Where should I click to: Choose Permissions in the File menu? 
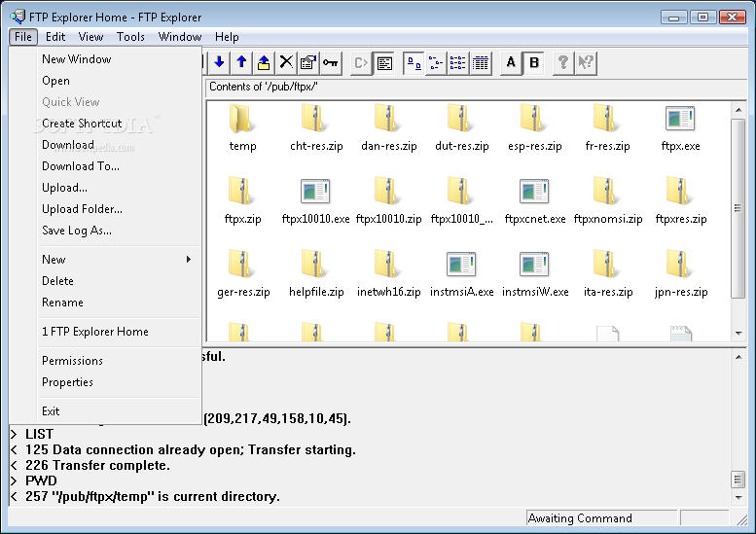pyautogui.click(x=119, y=361)
